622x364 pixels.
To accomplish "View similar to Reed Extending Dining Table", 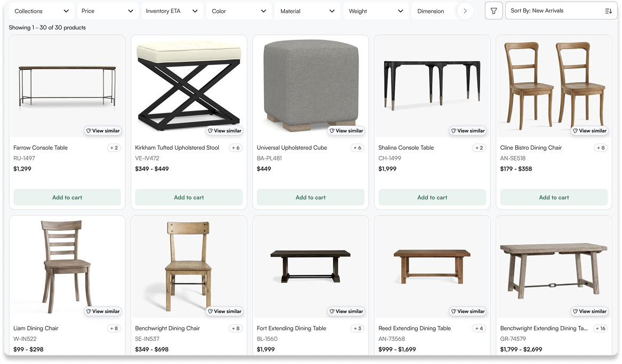I will [468, 311].
